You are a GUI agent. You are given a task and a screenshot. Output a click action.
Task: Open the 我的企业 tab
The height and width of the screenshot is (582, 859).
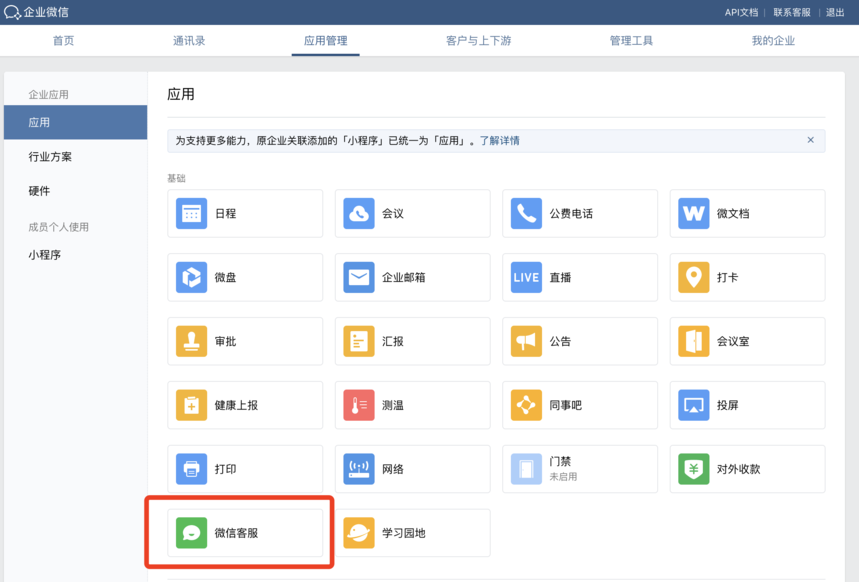773,41
